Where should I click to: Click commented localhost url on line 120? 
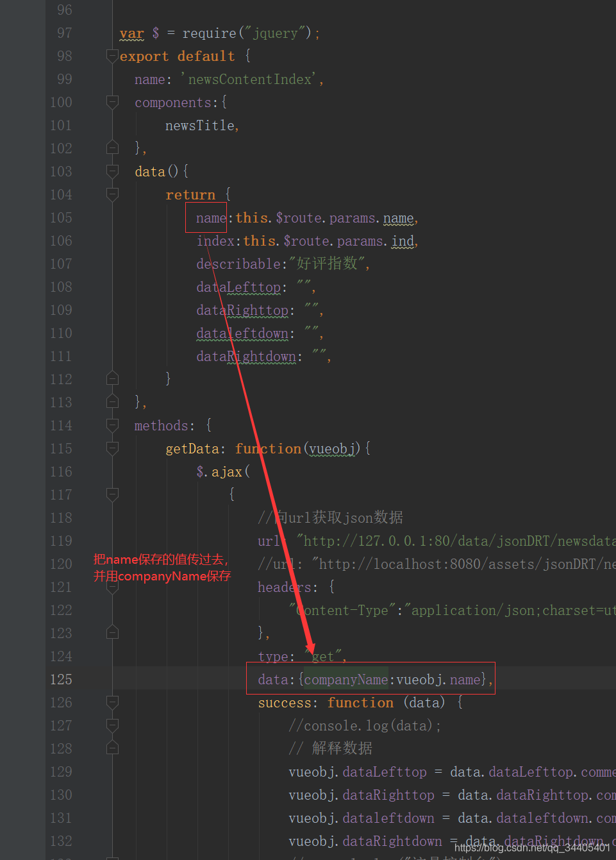click(x=437, y=564)
